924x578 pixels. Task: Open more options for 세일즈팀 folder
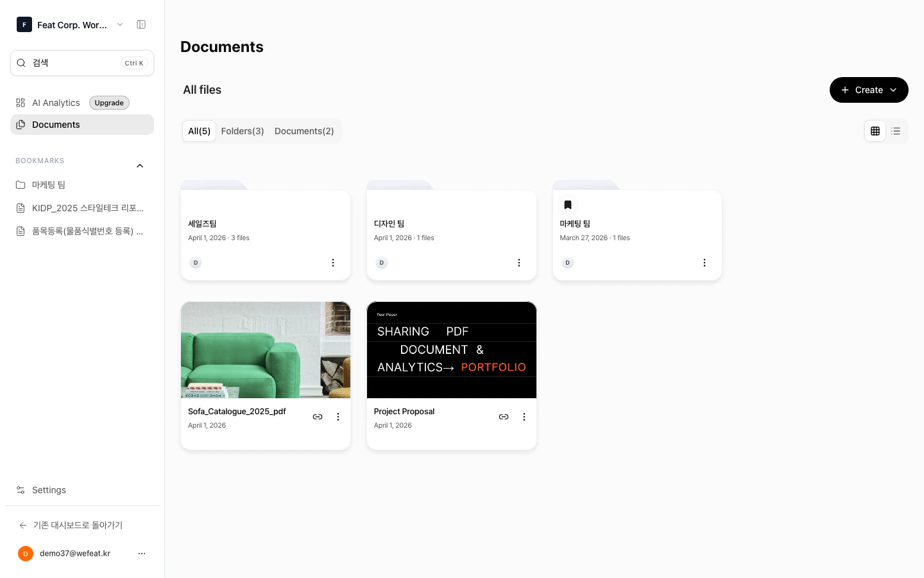(333, 263)
